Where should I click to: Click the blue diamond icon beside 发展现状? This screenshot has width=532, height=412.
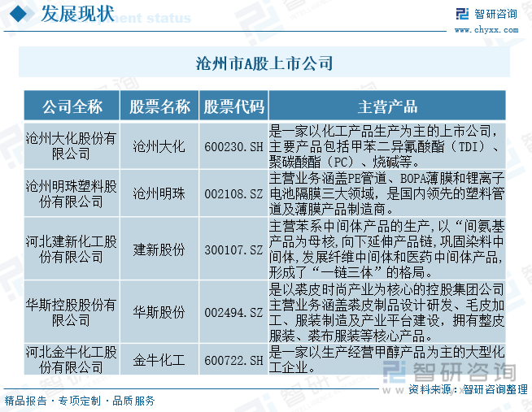point(18,14)
